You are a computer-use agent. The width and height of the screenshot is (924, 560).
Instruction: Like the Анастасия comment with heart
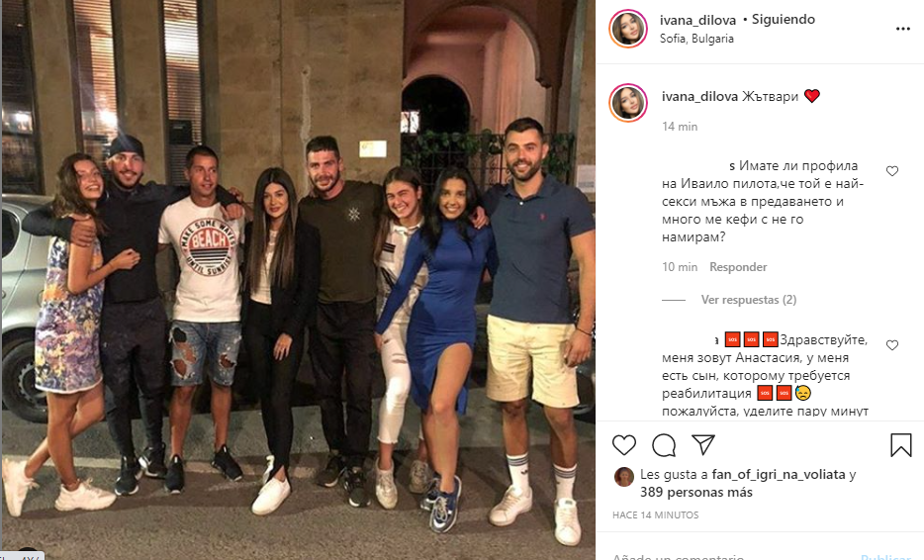point(892,345)
